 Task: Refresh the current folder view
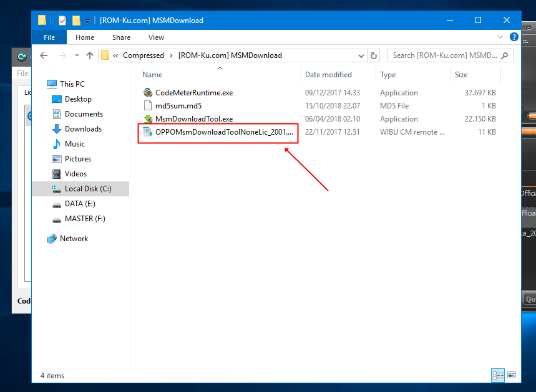(374, 55)
